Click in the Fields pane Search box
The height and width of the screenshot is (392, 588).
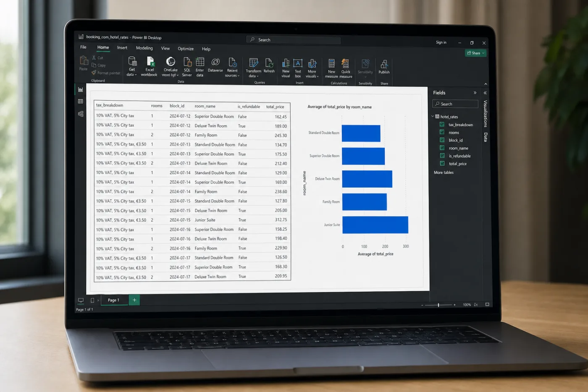(455, 104)
